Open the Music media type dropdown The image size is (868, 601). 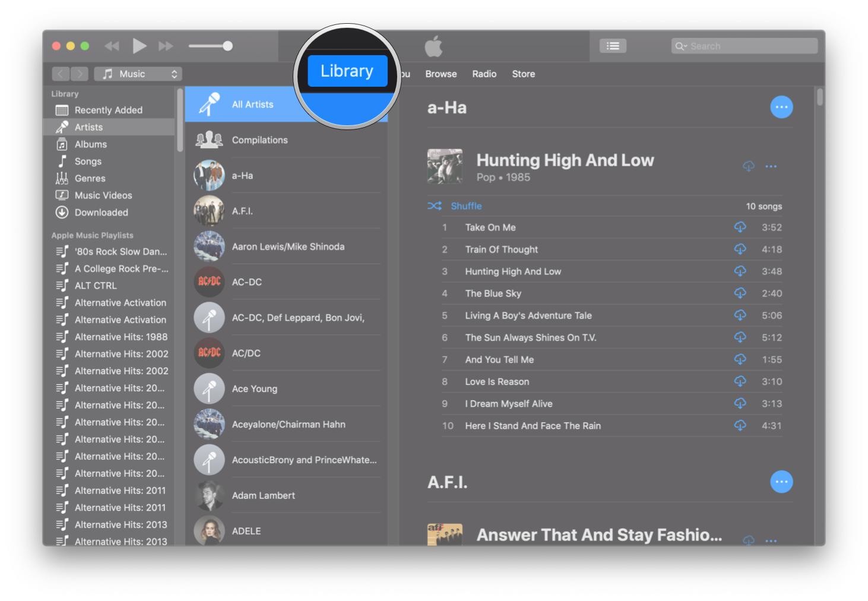point(138,74)
